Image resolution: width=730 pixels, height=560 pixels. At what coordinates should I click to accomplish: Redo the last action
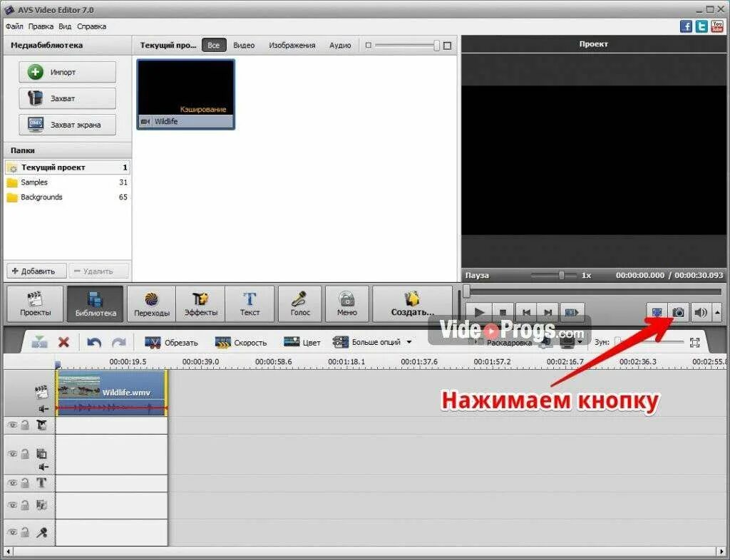(119, 342)
